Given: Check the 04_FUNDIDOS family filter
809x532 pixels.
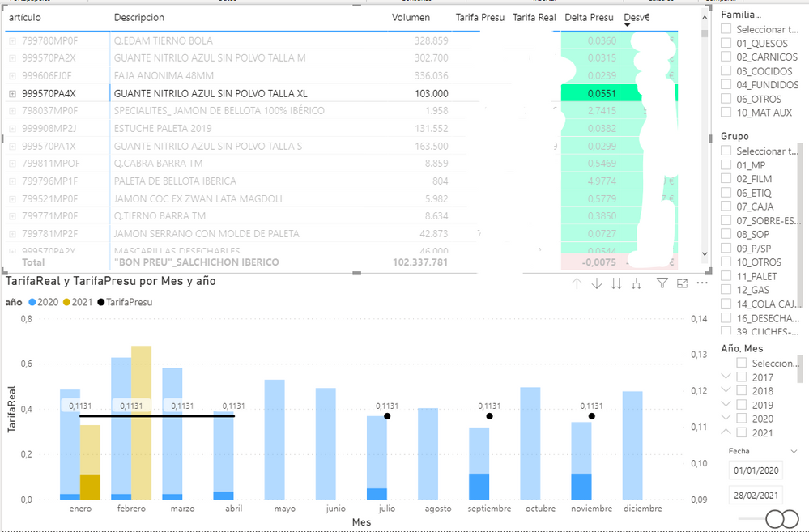Looking at the screenshot, I should click(x=726, y=84).
